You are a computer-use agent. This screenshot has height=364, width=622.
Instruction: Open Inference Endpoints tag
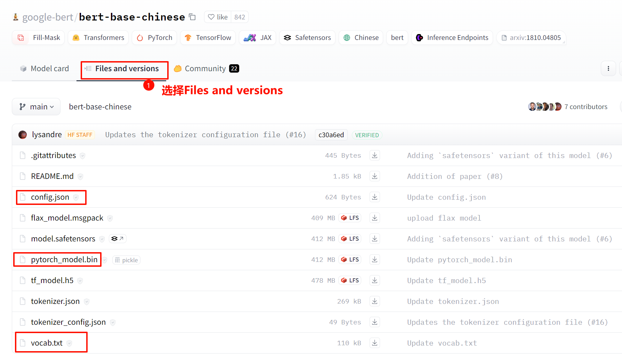(x=452, y=38)
